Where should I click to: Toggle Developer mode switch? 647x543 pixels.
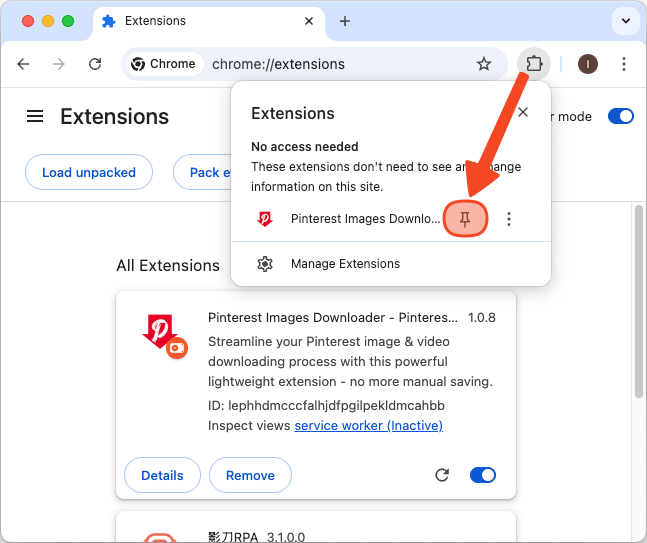pyautogui.click(x=621, y=116)
